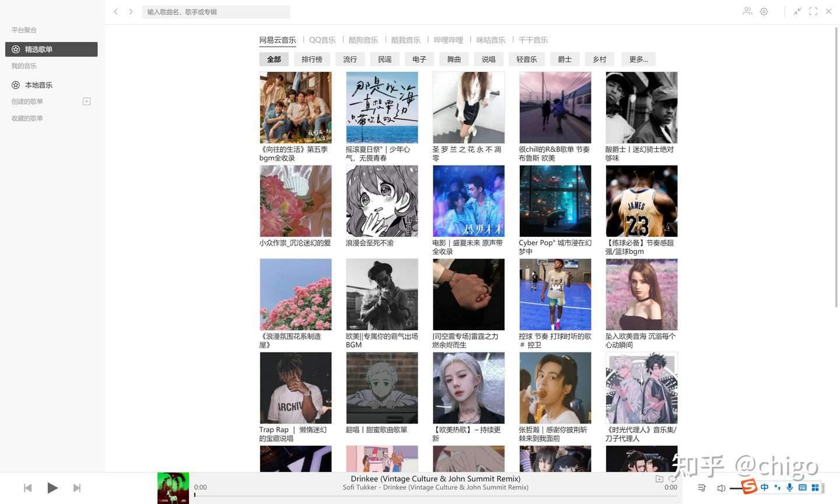Start voice input with the microphone
Image resolution: width=840 pixels, height=504 pixels.
tap(789, 487)
